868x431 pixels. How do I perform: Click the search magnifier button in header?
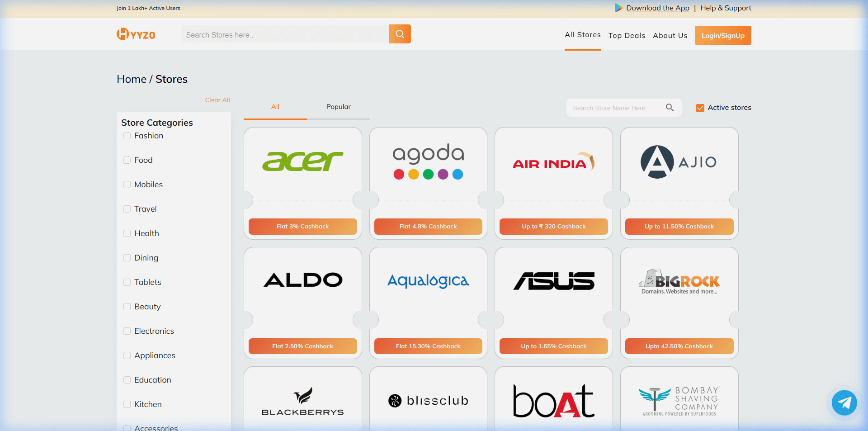399,33
